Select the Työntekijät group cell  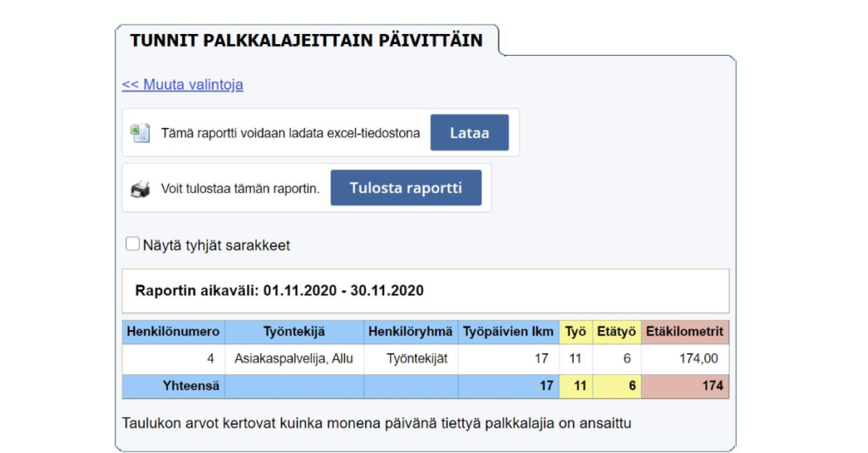tap(411, 359)
